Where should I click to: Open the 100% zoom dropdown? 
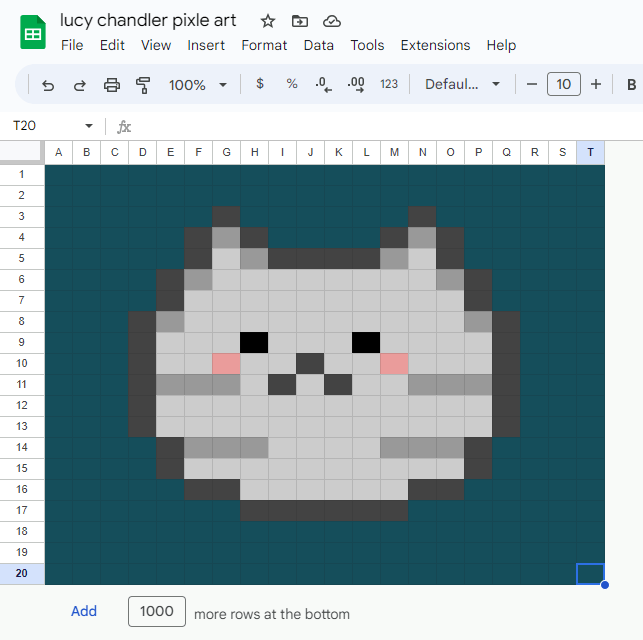point(197,85)
